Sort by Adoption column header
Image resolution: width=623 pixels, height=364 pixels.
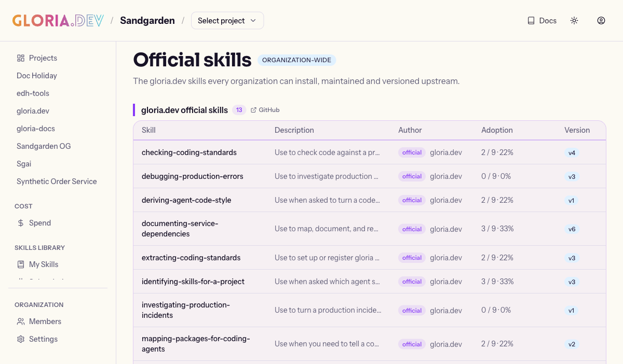point(497,130)
